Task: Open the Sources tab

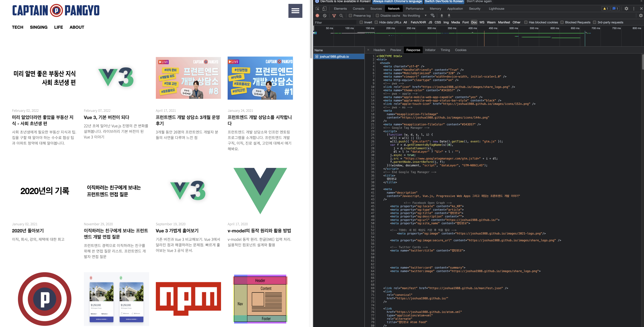Action: click(376, 9)
